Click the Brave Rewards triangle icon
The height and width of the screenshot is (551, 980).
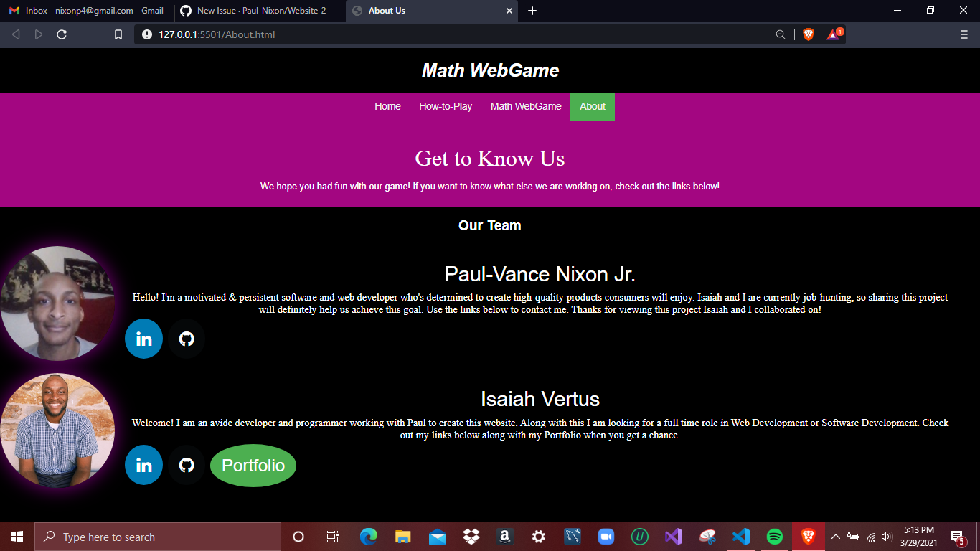pyautogui.click(x=832, y=34)
